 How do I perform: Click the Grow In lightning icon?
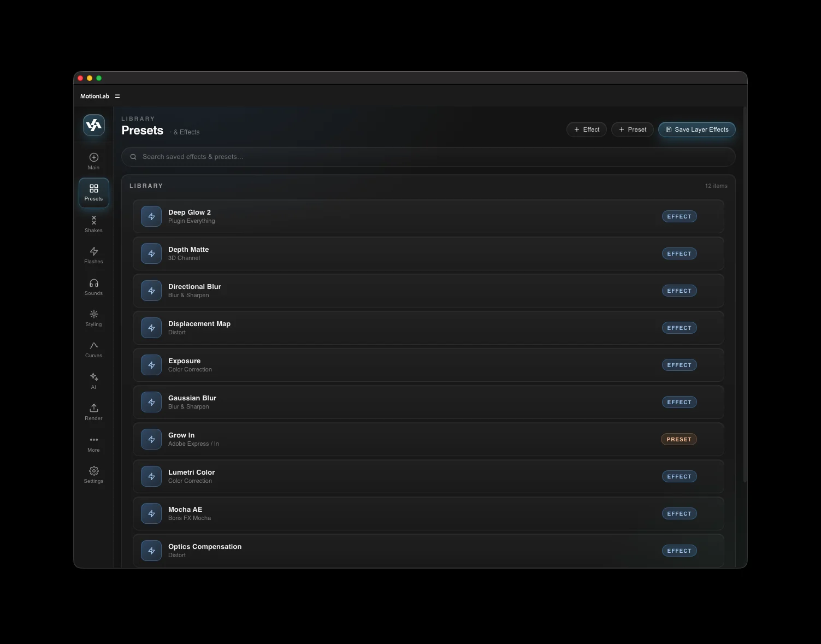pyautogui.click(x=151, y=439)
